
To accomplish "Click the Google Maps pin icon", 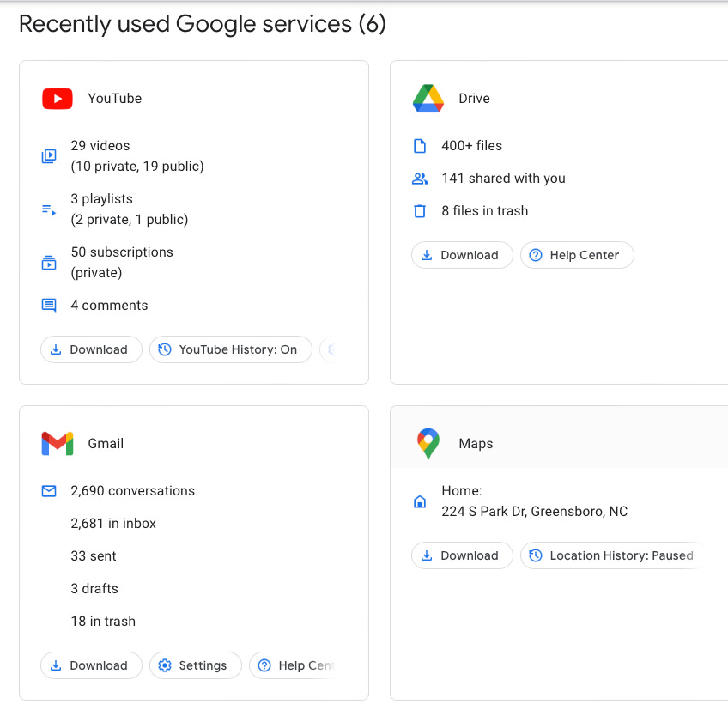I will [x=428, y=444].
